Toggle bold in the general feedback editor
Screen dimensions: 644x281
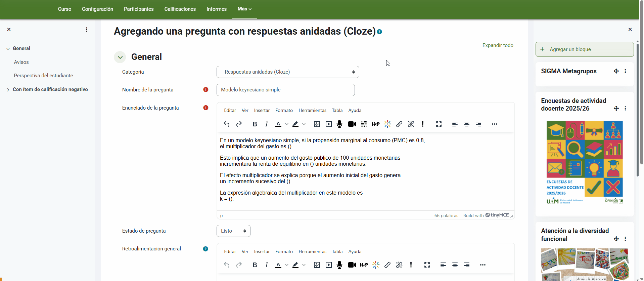[x=255, y=265]
